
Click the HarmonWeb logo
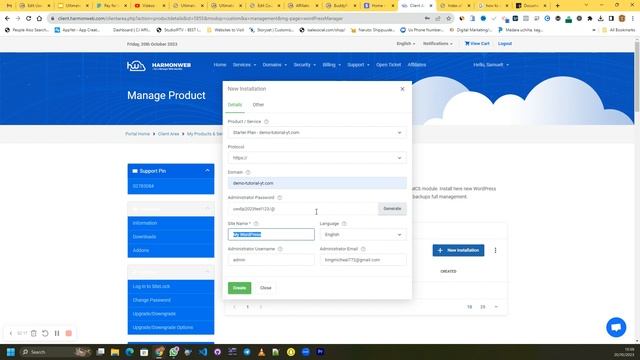159,65
